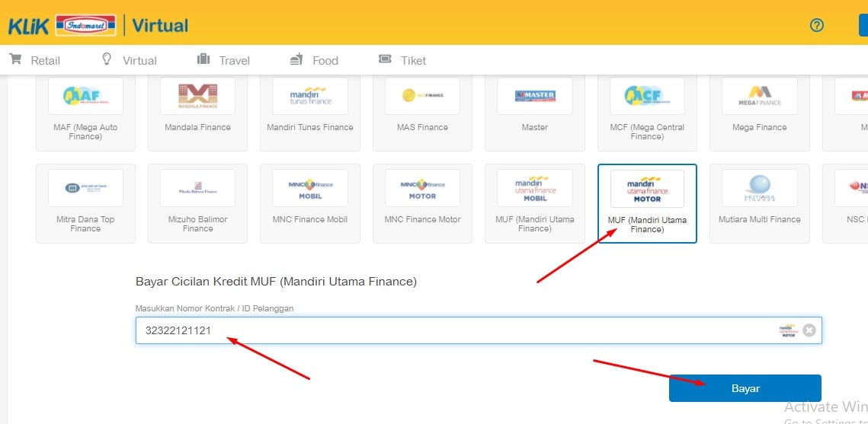Click "Masukkan Nomor Kontrak / ID Pelanggan" label
This screenshot has width=868, height=424.
215,308
